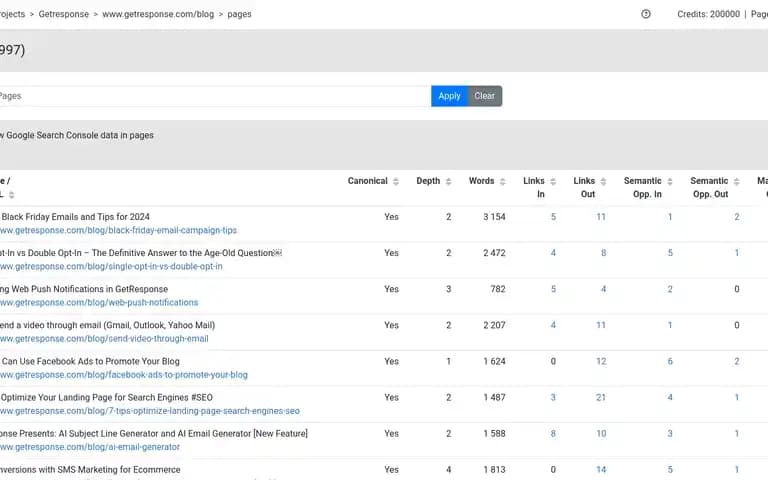This screenshot has height=480, width=768.
Task: Click Links In 3 for Landing Page SEO row
Action: click(x=553, y=398)
